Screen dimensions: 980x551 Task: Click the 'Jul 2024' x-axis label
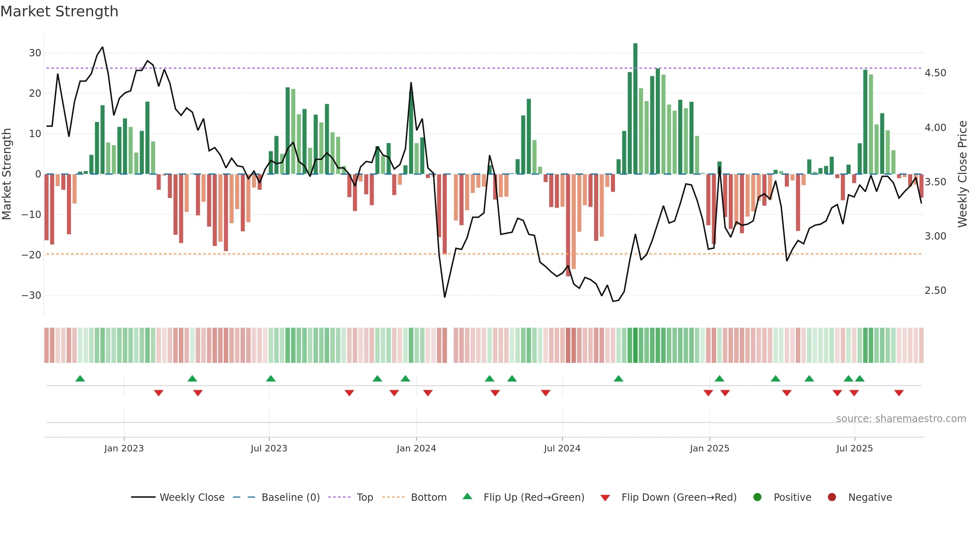562,448
